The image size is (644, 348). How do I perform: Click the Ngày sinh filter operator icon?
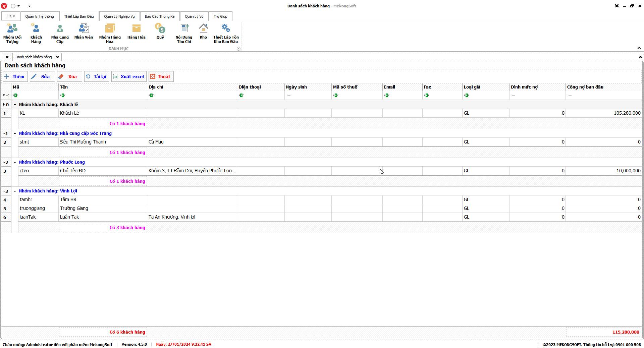pyautogui.click(x=289, y=96)
